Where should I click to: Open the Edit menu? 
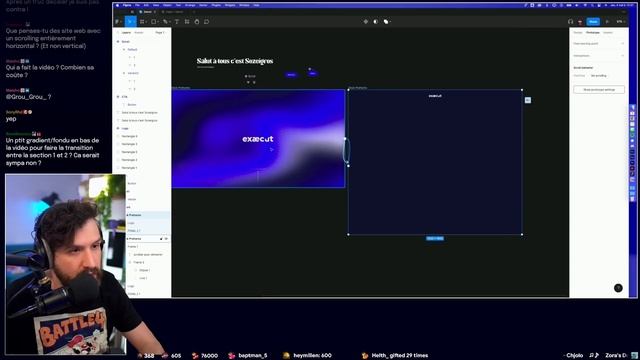pyautogui.click(x=146, y=5)
